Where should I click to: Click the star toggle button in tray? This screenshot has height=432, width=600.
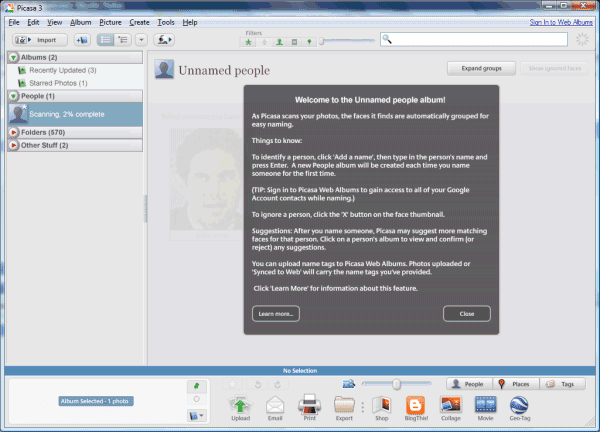(233, 384)
